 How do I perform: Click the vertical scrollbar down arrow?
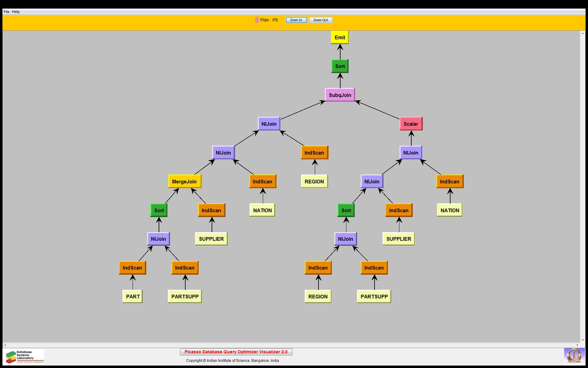[x=582, y=340]
